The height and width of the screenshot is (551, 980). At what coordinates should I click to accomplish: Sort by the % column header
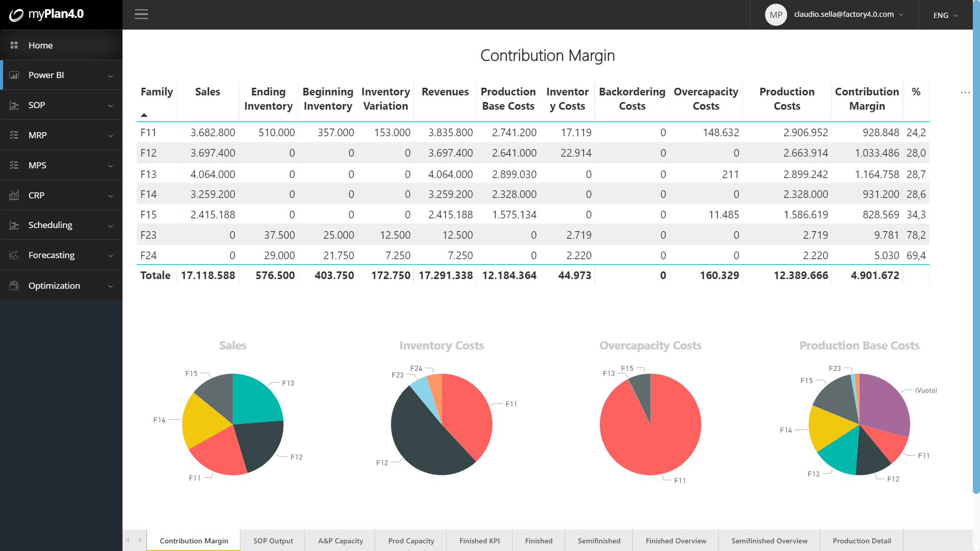[x=916, y=92]
